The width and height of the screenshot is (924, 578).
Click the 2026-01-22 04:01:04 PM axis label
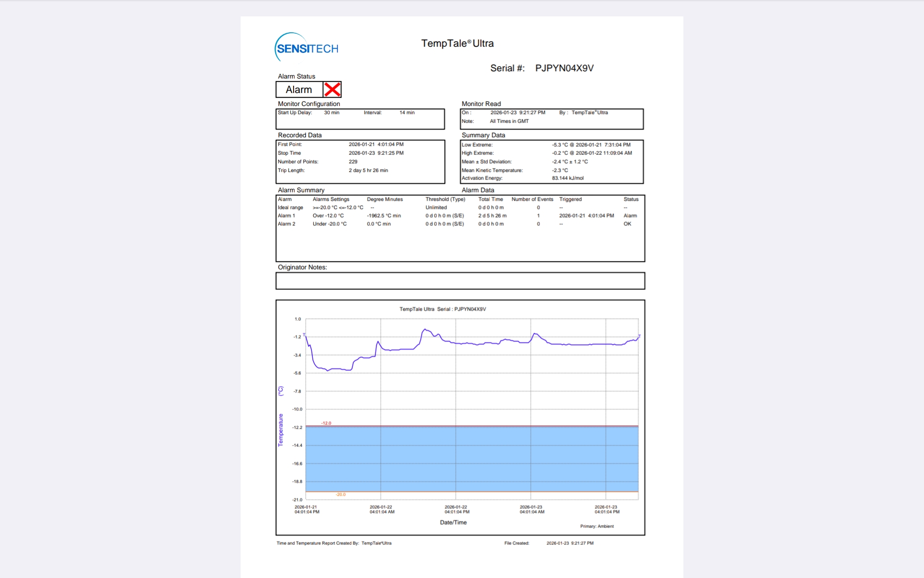pyautogui.click(x=456, y=510)
